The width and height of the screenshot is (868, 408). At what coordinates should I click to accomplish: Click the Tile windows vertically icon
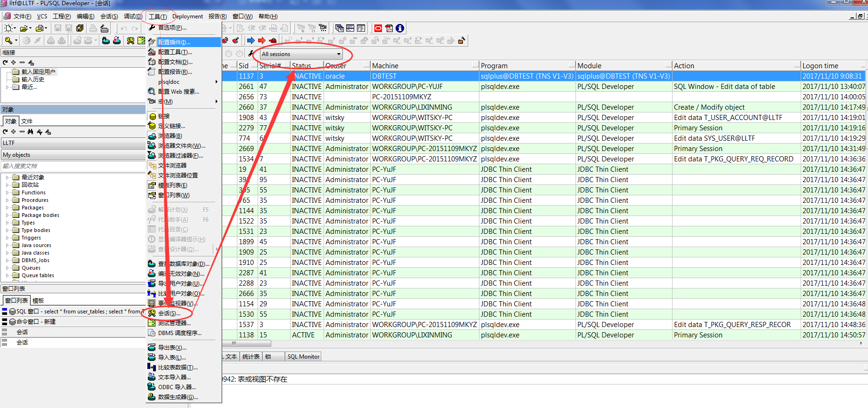tap(361, 28)
